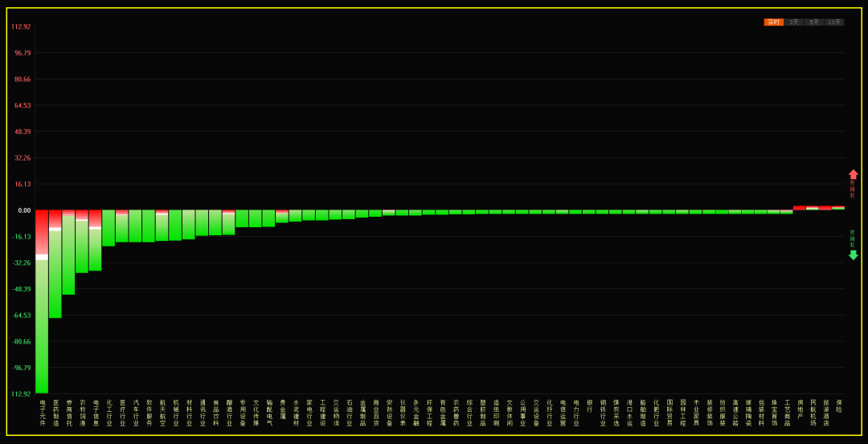Click the 医疗行业 axis label
Viewport: 868px width, 444px height.
click(x=122, y=413)
